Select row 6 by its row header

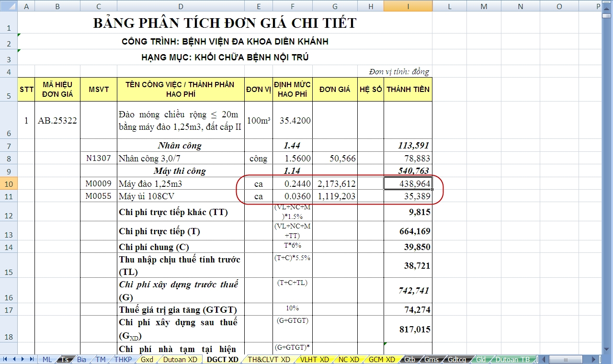(x=9, y=120)
